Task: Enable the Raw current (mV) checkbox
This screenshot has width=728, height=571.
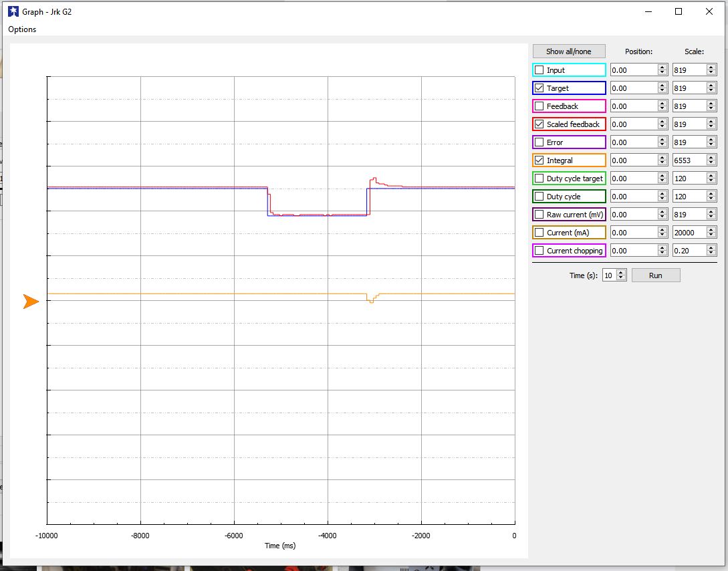Action: 539,215
